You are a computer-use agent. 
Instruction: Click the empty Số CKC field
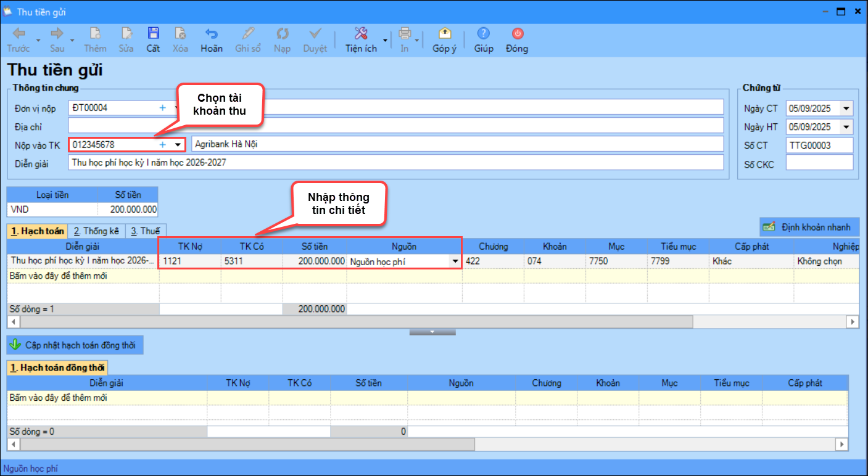click(819, 163)
